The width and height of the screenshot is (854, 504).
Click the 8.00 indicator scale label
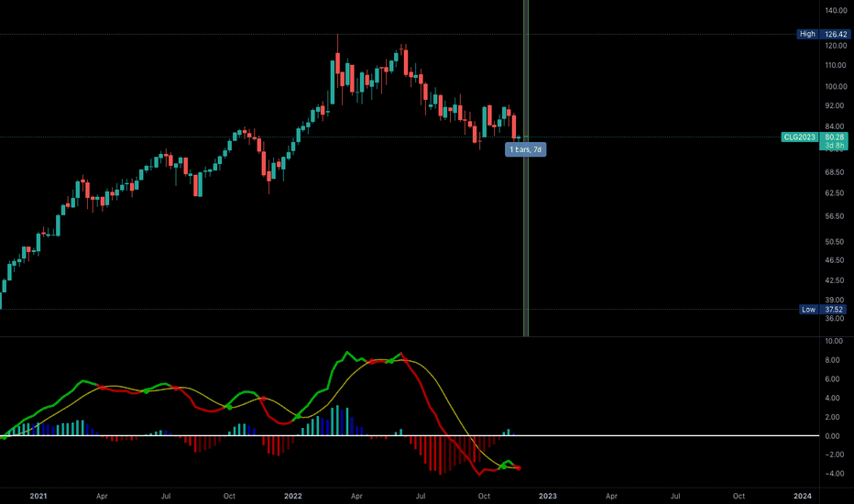[x=832, y=360]
